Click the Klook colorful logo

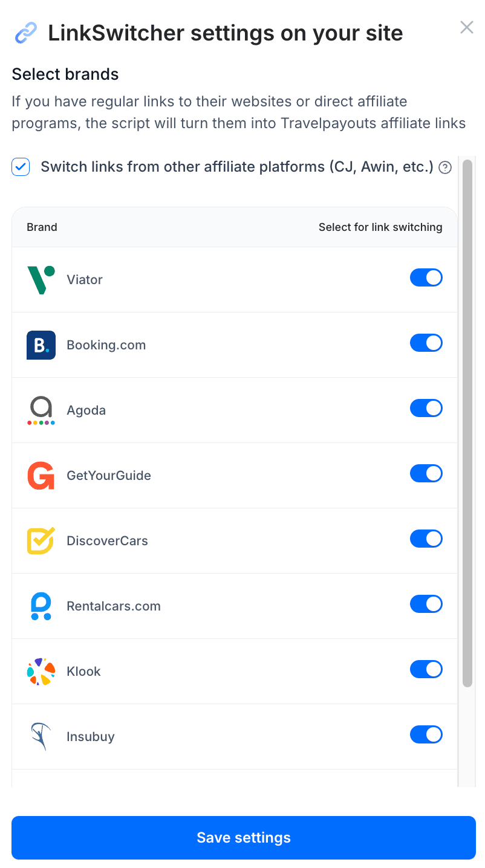(41, 672)
